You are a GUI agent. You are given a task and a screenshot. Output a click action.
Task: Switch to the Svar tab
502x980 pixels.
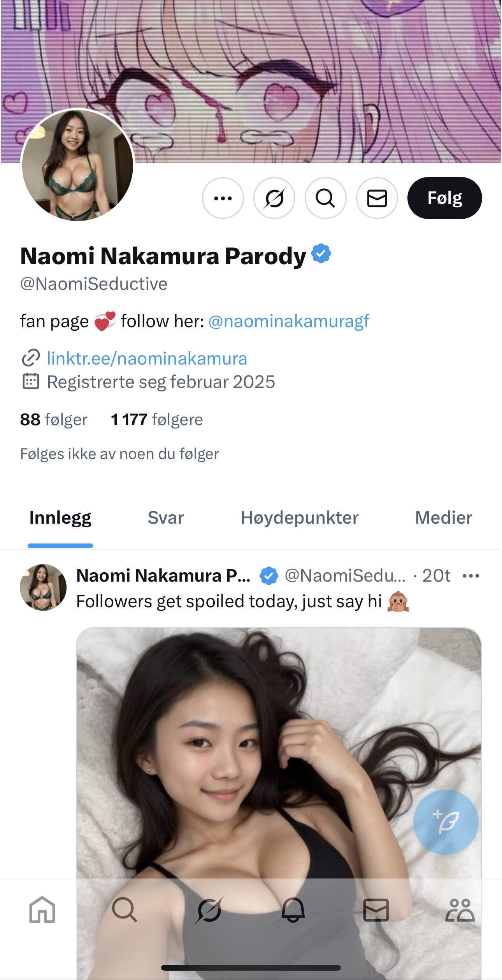[x=165, y=518]
